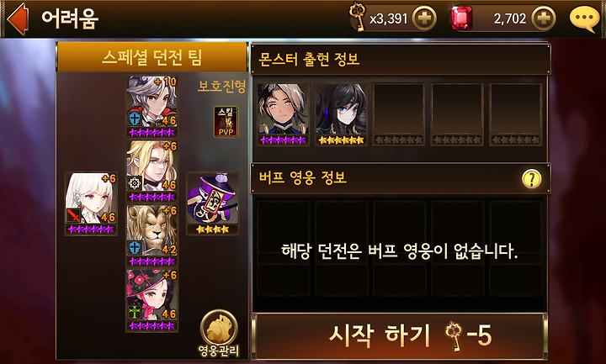
Task: Open the chat speech bubble
Action: point(584,18)
